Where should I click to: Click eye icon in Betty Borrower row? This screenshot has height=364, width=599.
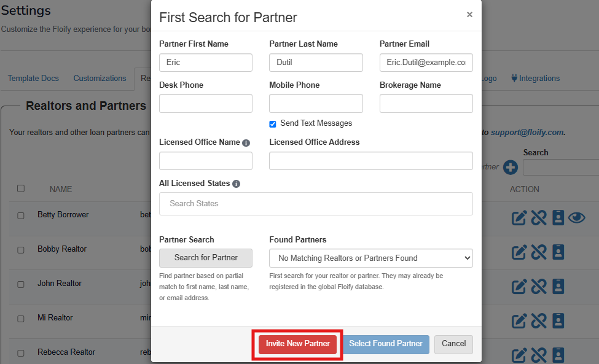576,218
